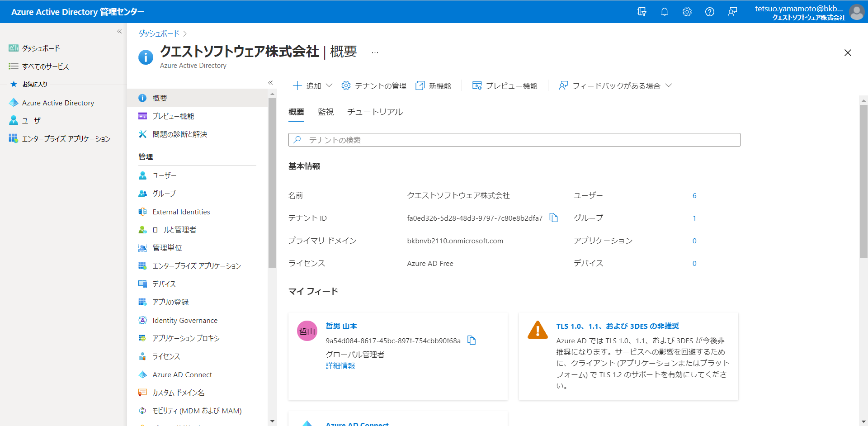The width and height of the screenshot is (868, 426).
Task: Open the help question mark icon
Action: point(709,12)
